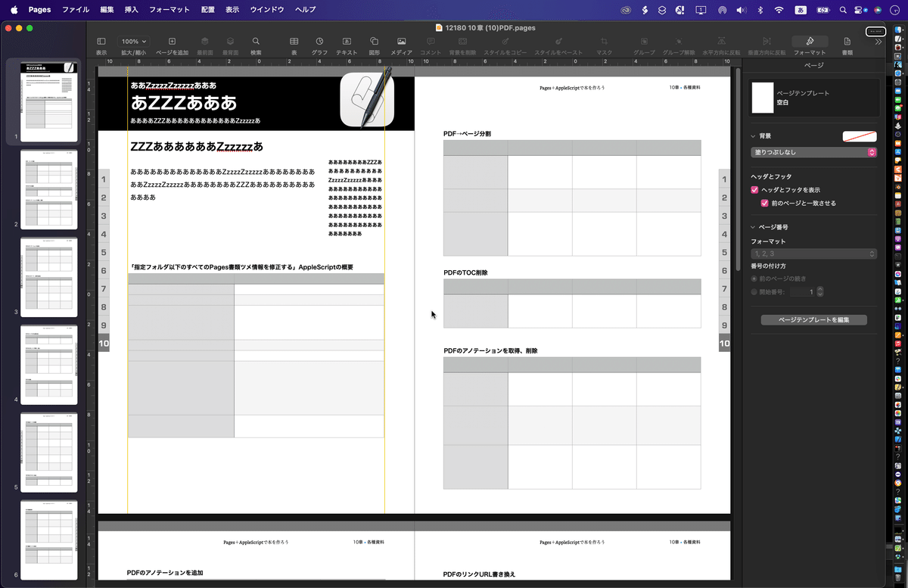Insert a text box via the テキスト icon

click(347, 43)
